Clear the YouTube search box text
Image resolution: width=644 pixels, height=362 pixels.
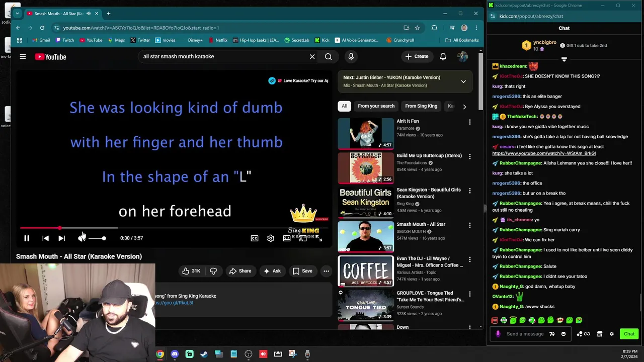coord(312,57)
